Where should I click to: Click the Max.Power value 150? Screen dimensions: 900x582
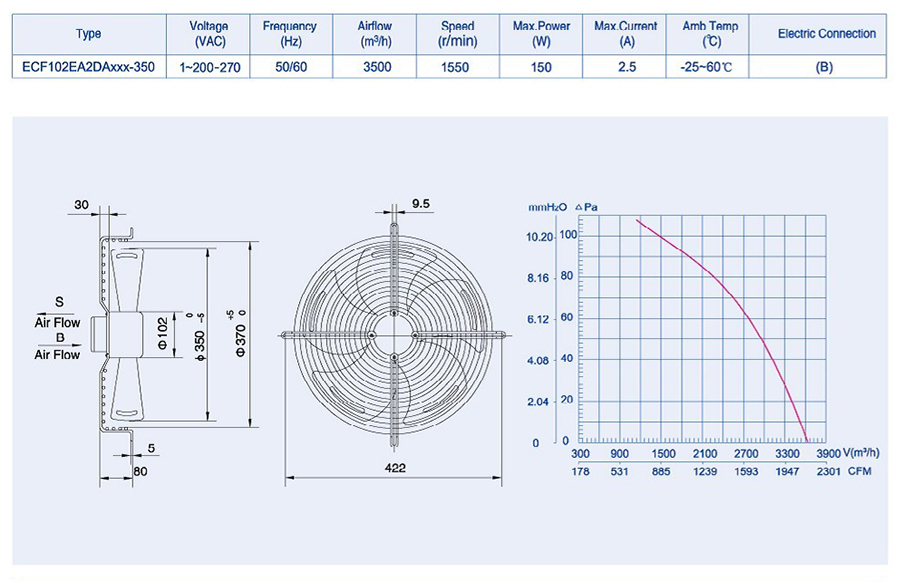click(x=538, y=68)
